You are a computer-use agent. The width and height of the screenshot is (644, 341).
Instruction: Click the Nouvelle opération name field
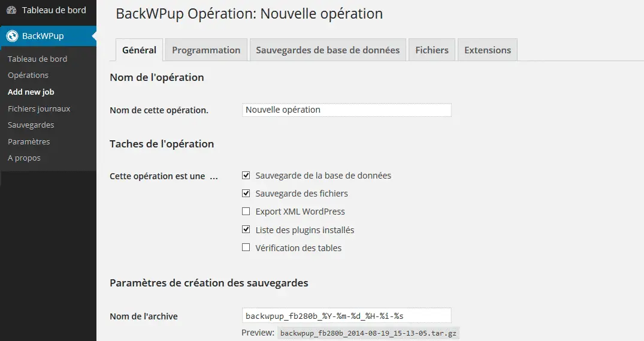347,110
